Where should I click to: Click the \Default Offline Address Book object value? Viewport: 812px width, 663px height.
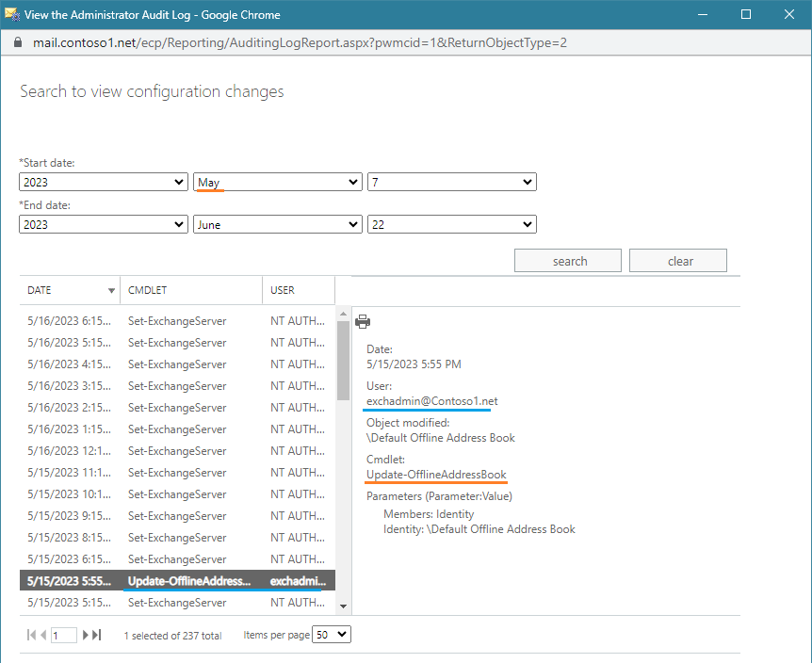pyautogui.click(x=441, y=438)
